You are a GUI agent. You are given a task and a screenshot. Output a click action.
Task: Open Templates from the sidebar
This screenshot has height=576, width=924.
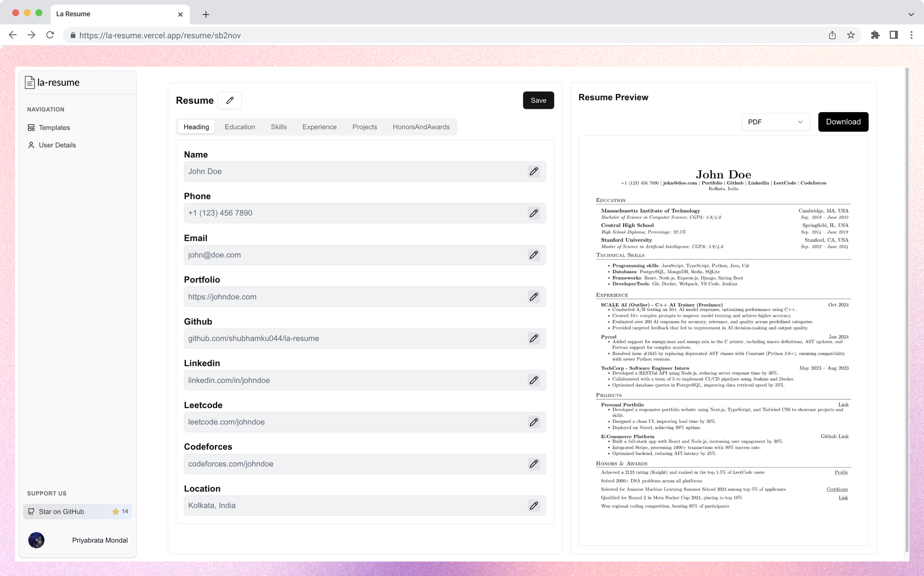[54, 127]
